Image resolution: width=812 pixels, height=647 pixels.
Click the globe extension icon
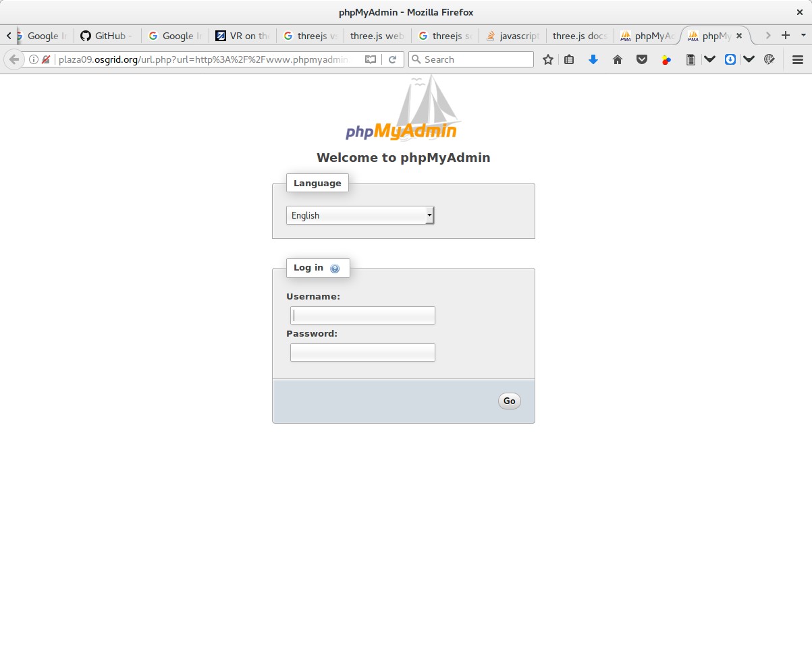pyautogui.click(x=769, y=59)
